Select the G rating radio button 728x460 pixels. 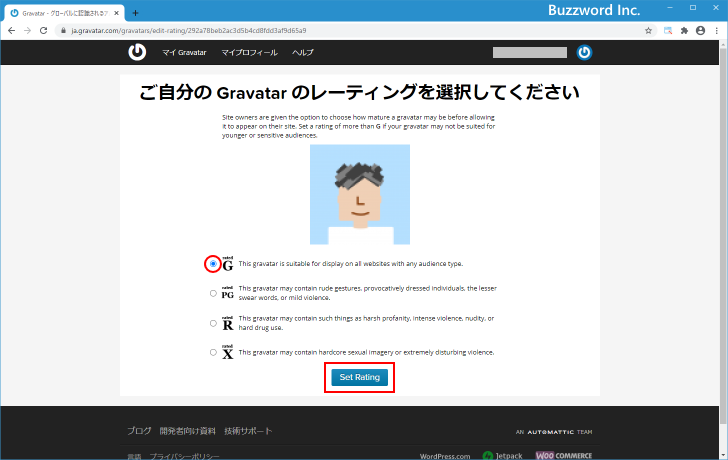[213, 264]
